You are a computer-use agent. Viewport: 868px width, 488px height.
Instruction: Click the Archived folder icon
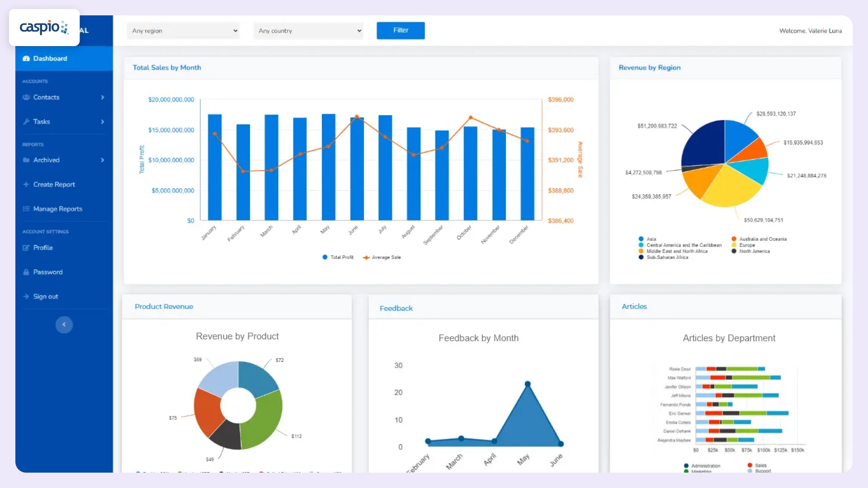pyautogui.click(x=26, y=160)
